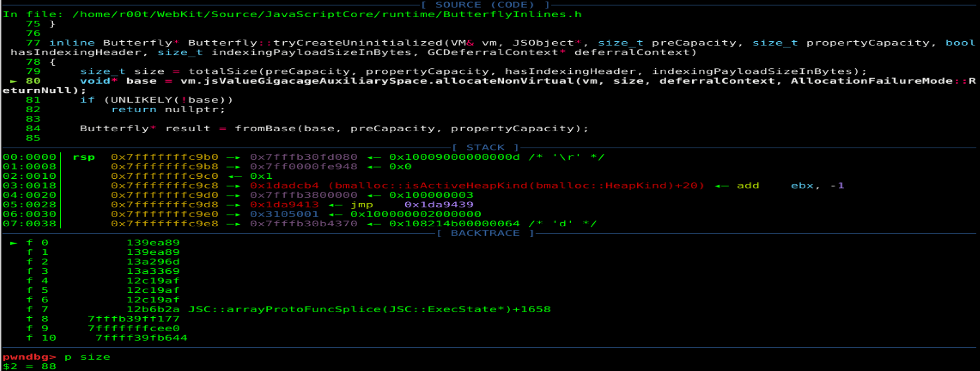The height and width of the screenshot is (371, 980).
Task: Click the red pwndbg prompt
Action: click(29, 357)
